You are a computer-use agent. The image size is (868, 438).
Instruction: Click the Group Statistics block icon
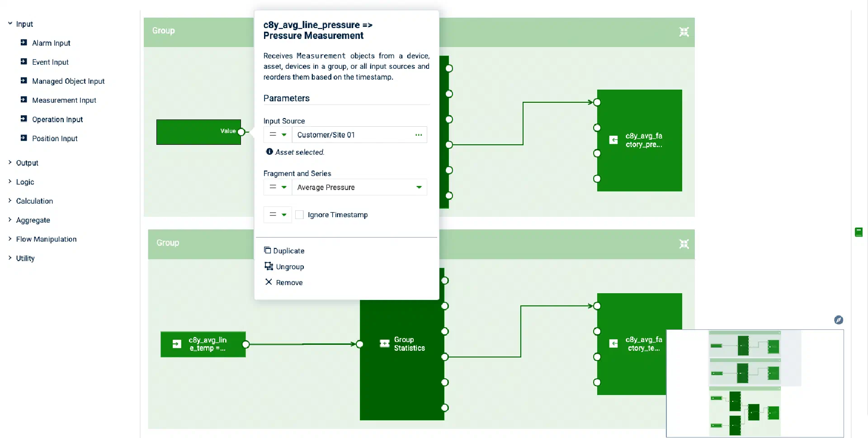click(x=385, y=343)
